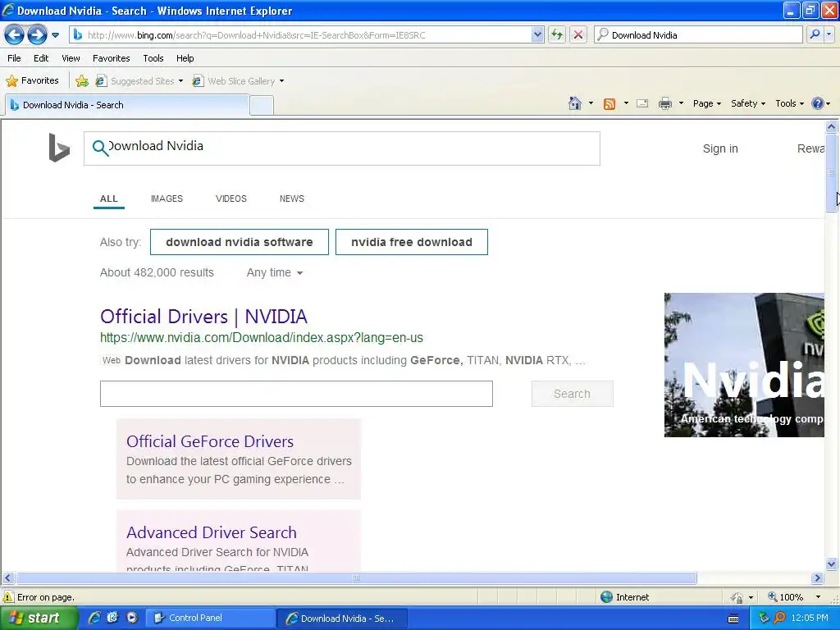Open the Tools menu in menu bar
840x630 pixels.
153,58
